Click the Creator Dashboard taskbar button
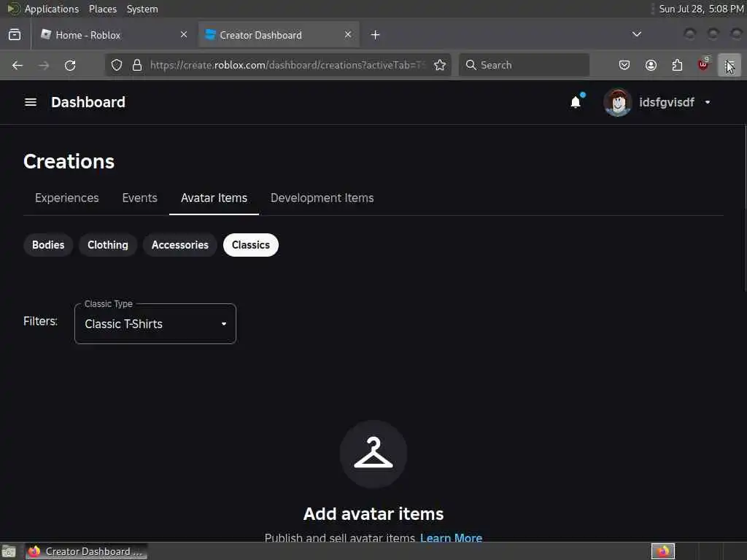Screen dimensions: 747x560 (87, 551)
